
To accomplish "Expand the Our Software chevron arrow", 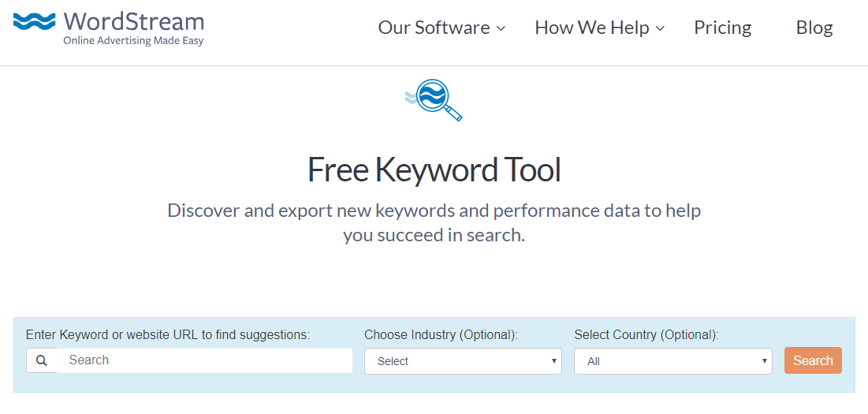I will [x=501, y=28].
